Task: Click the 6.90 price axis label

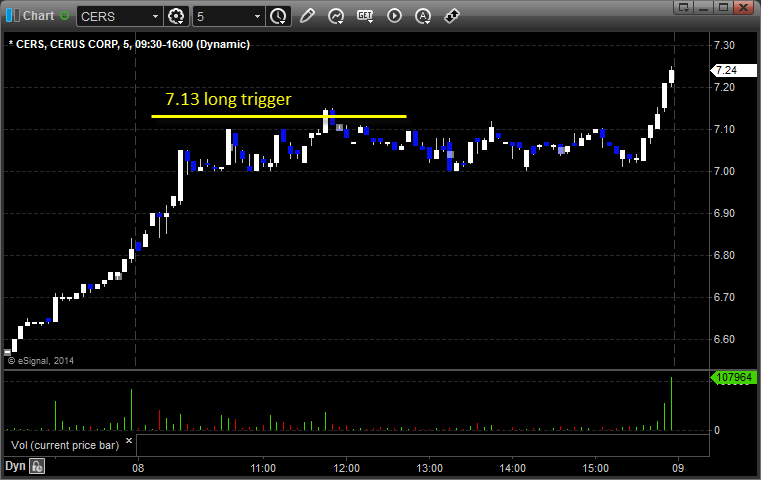Action: click(724, 213)
